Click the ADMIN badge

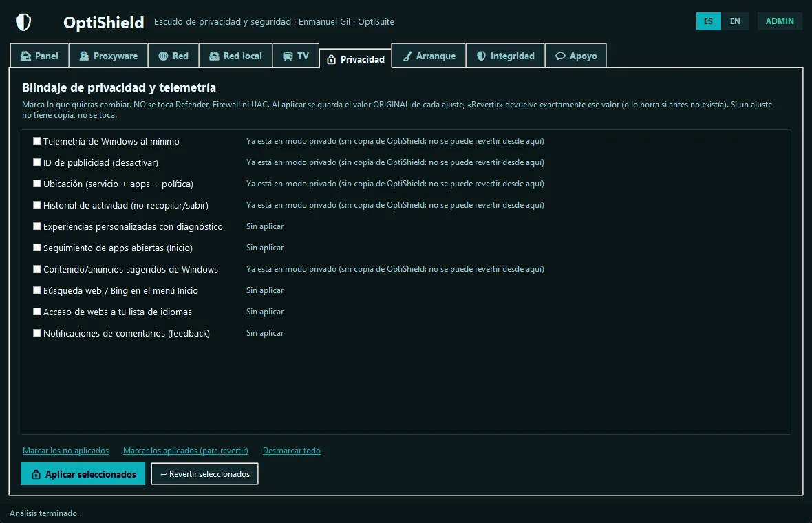tap(780, 21)
